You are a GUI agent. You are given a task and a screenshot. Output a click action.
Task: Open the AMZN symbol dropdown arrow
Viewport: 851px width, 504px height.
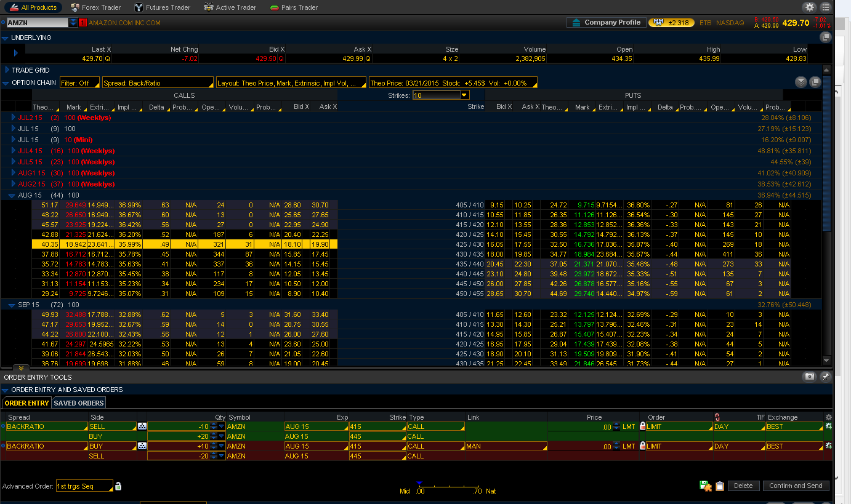pyautogui.click(x=73, y=23)
